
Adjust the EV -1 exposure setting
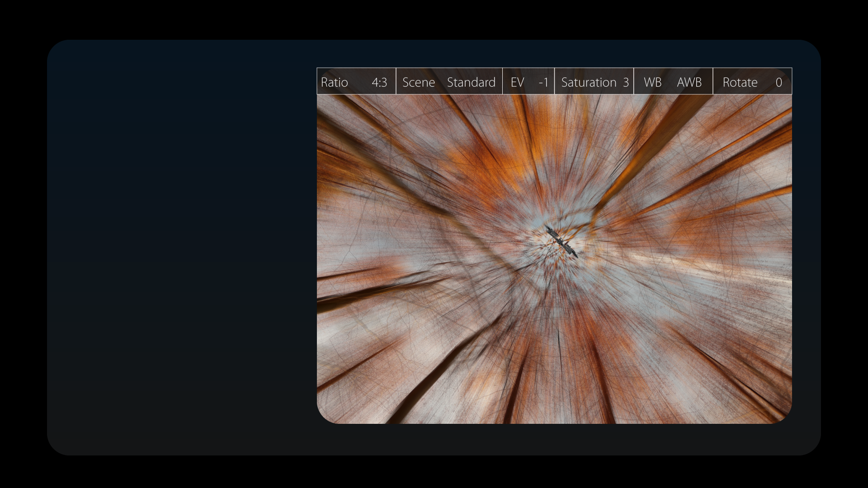tap(528, 81)
